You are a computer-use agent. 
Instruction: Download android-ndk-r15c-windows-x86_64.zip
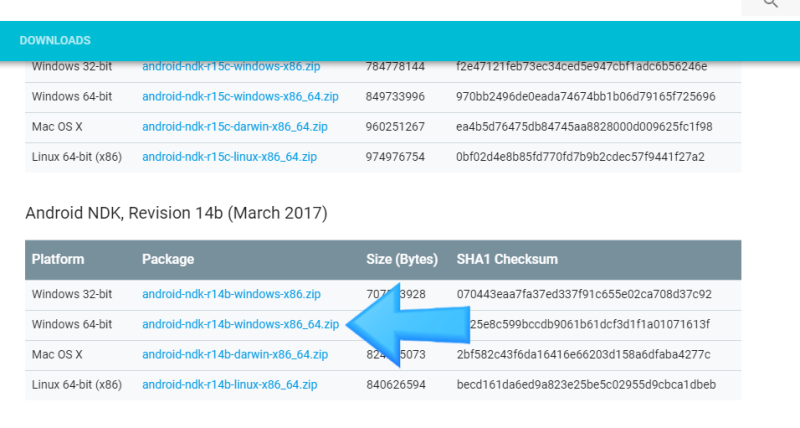[240, 96]
